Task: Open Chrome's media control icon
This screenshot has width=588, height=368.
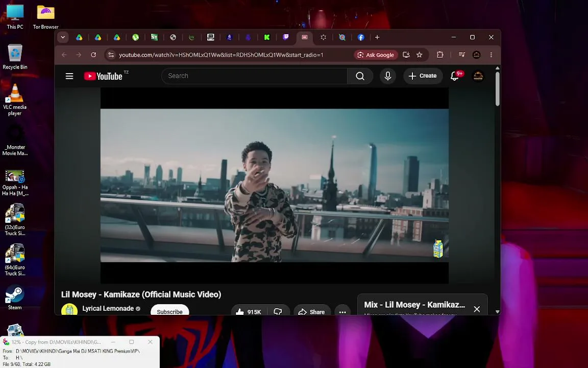Action: coord(461,55)
